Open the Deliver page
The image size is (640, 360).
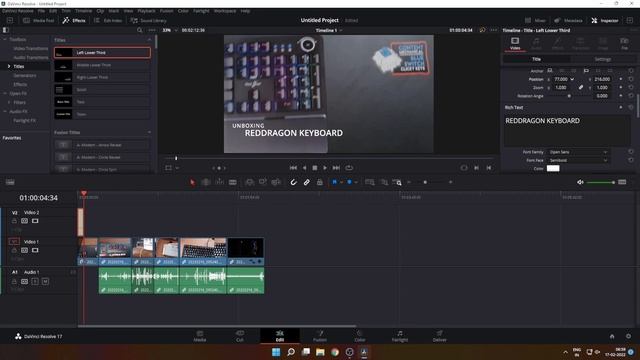[x=440, y=336]
